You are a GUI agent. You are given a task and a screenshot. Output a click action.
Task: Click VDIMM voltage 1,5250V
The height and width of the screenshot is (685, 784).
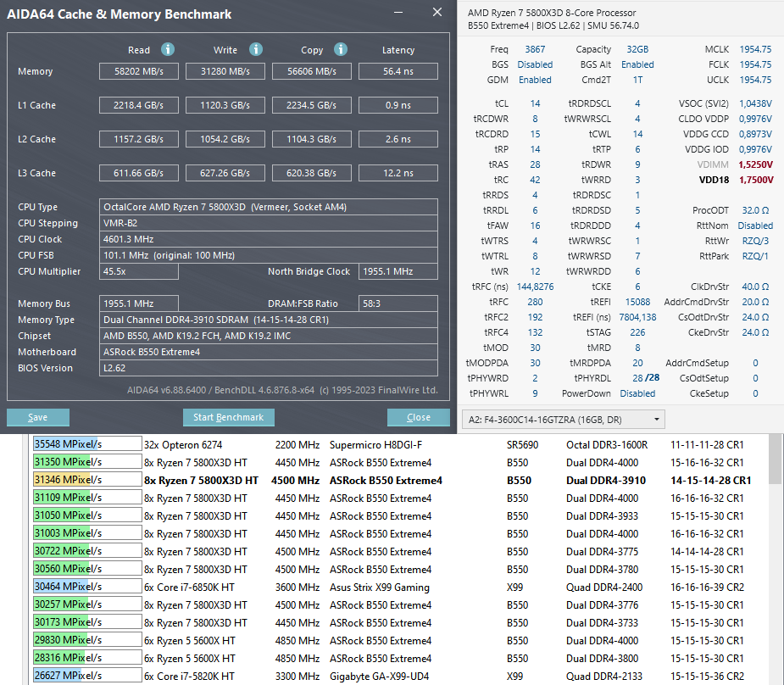tap(756, 164)
